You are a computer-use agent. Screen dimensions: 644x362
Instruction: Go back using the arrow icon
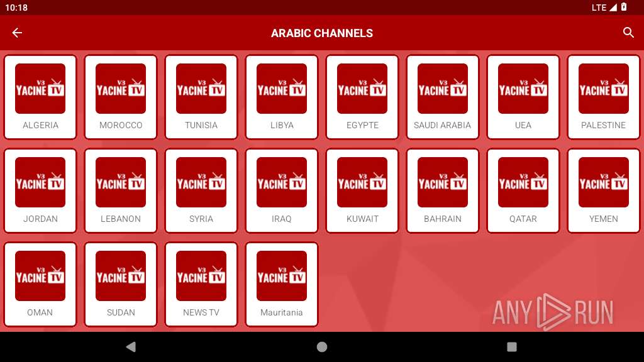click(x=17, y=33)
